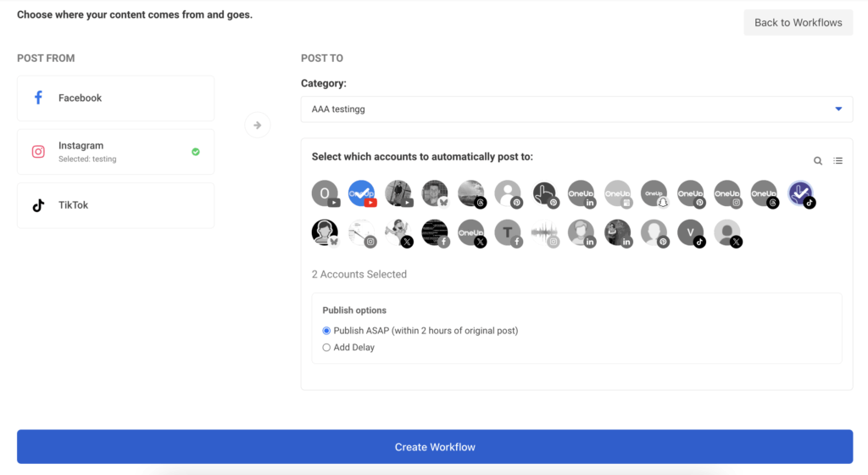Viewport: 868px width, 475px height.
Task: Select TikTok as the post source
Action: click(115, 205)
